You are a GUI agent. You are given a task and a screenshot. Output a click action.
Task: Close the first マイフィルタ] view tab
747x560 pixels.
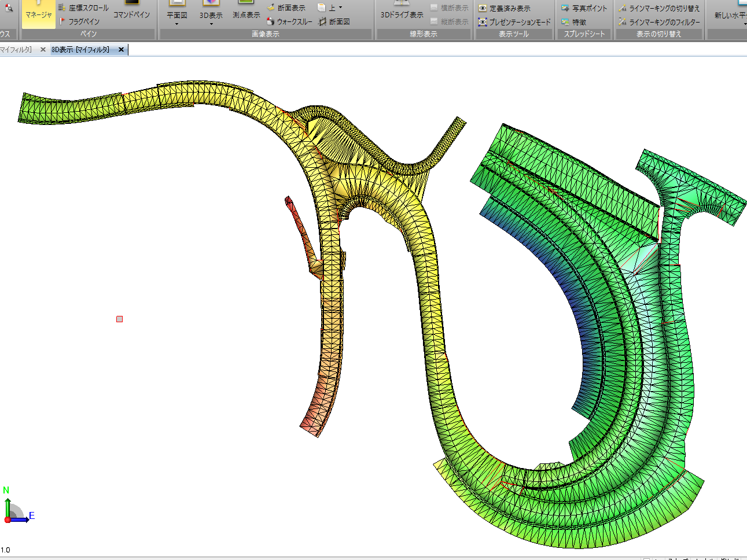pyautogui.click(x=43, y=50)
